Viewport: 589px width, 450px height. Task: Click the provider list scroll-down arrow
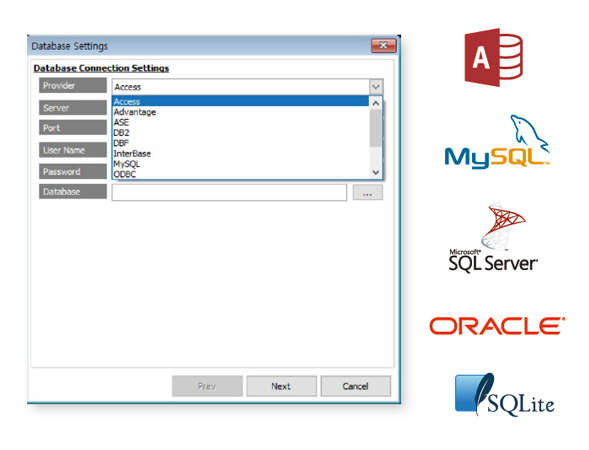coord(376,172)
